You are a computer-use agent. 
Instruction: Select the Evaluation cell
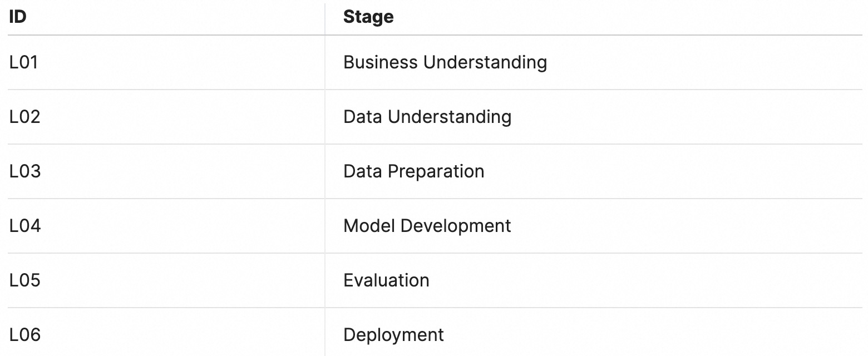(594, 280)
